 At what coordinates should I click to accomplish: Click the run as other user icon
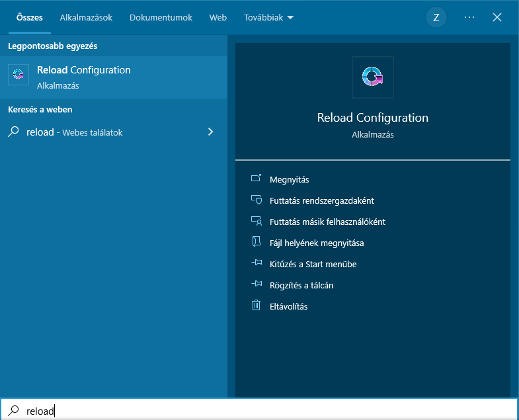(256, 221)
